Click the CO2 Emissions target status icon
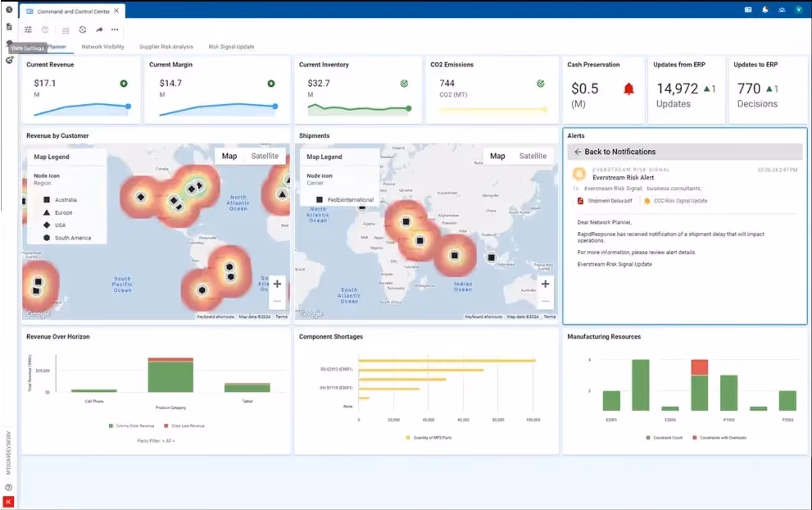Screen dimensions: 812x510 [x=541, y=84]
